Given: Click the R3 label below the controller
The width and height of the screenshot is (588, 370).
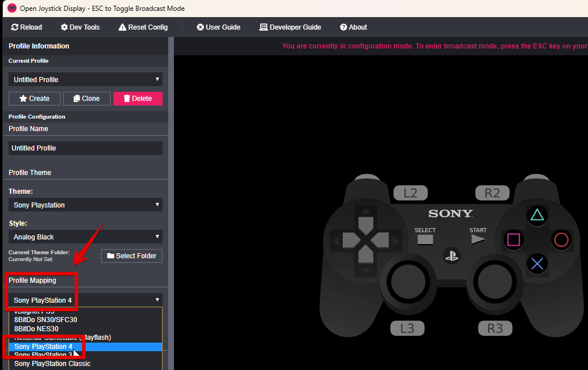Looking at the screenshot, I should pos(495,328).
